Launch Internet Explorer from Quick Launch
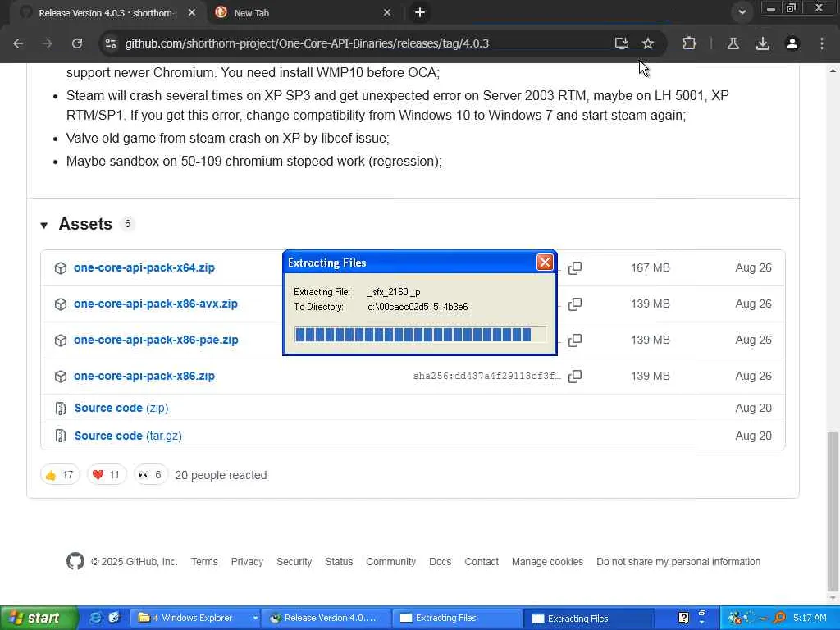840x630 pixels. click(x=95, y=618)
